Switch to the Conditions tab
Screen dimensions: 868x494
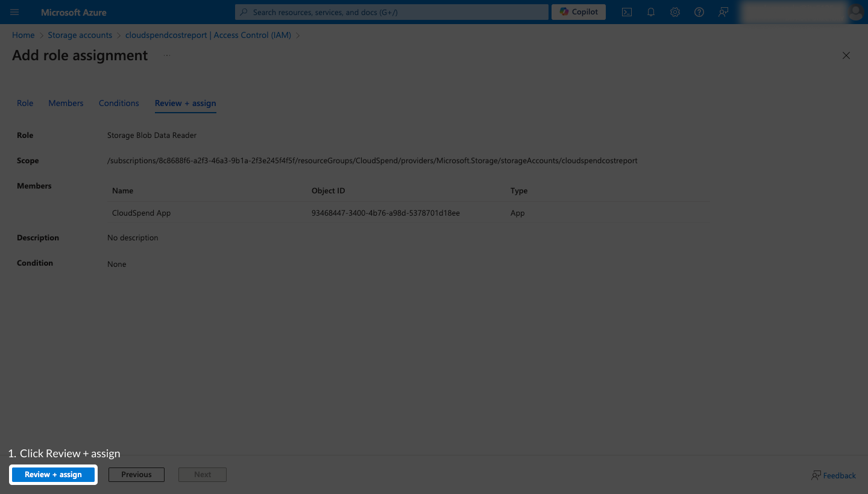pos(119,103)
